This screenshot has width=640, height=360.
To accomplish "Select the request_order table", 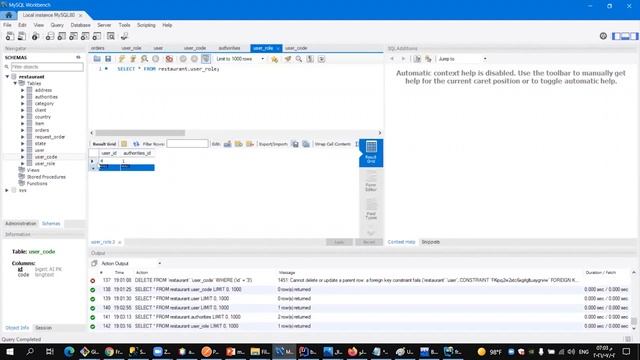I will pos(49,137).
